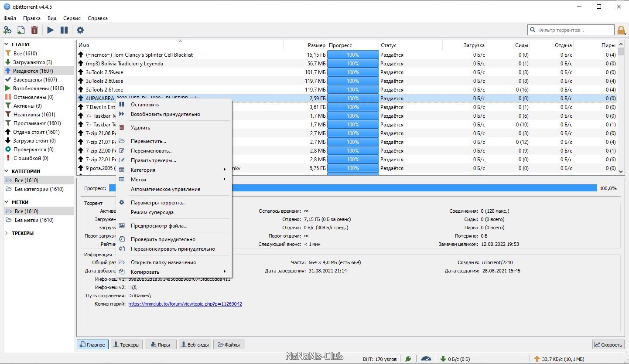The height and width of the screenshot is (364, 629).
Task: Choose Возобновить принудительно in context menu
Action: [174, 114]
